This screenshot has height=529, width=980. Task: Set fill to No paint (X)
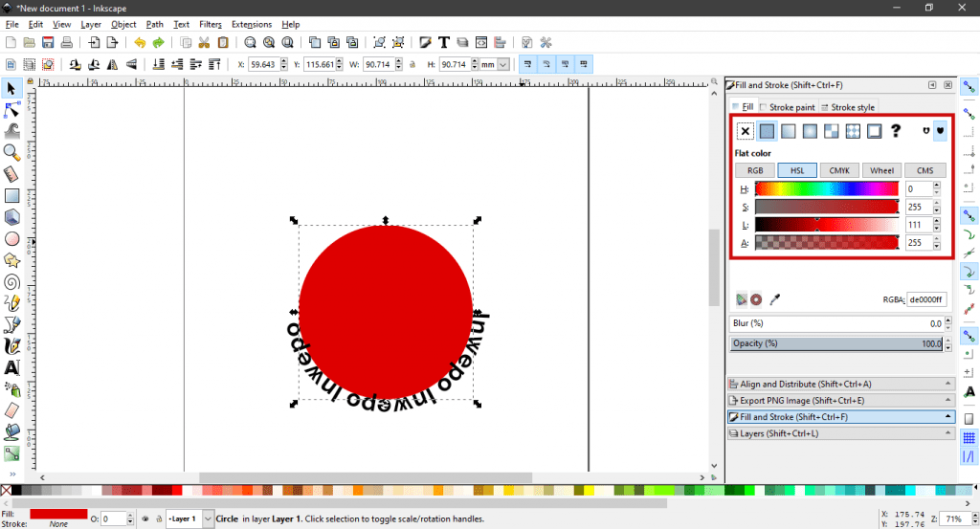pos(745,131)
